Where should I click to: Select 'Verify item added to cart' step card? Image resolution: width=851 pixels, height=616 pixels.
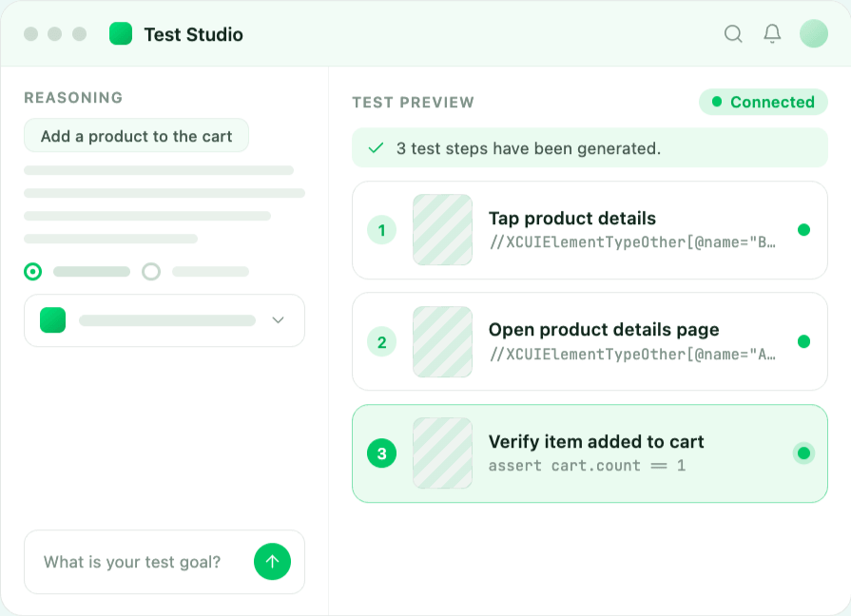click(x=590, y=453)
